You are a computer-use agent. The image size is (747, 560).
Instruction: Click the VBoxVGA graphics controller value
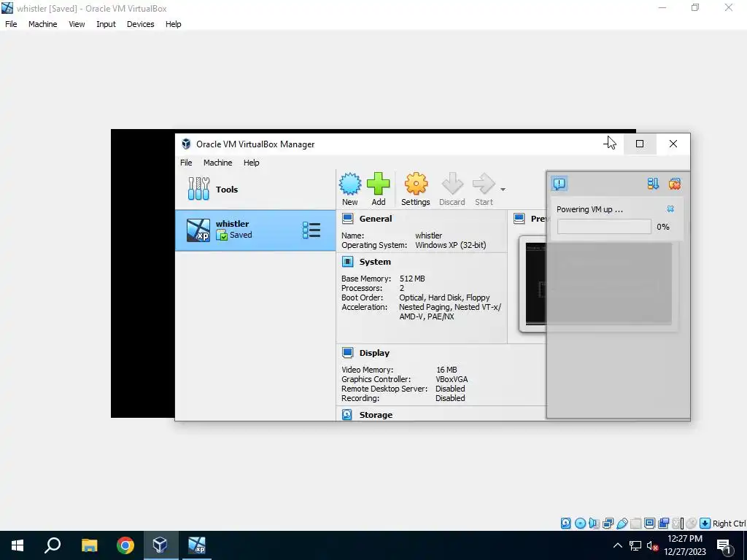[452, 379]
